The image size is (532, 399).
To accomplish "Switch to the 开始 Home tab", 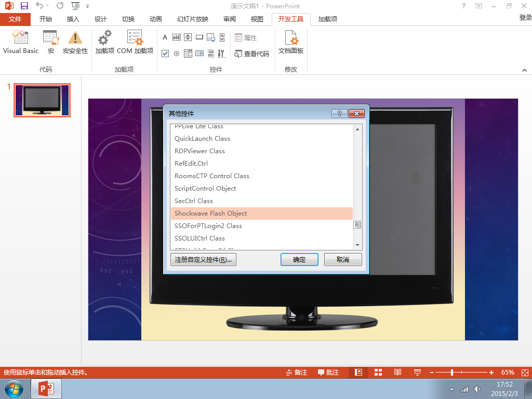I will click(46, 19).
